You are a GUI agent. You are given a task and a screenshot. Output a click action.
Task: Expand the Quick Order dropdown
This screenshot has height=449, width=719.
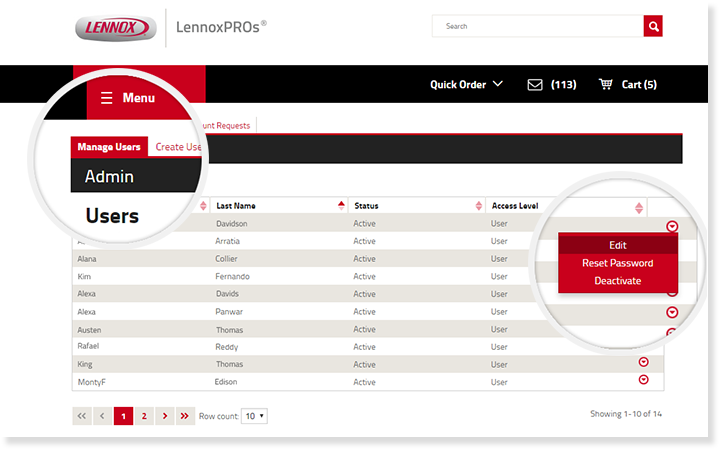466,84
